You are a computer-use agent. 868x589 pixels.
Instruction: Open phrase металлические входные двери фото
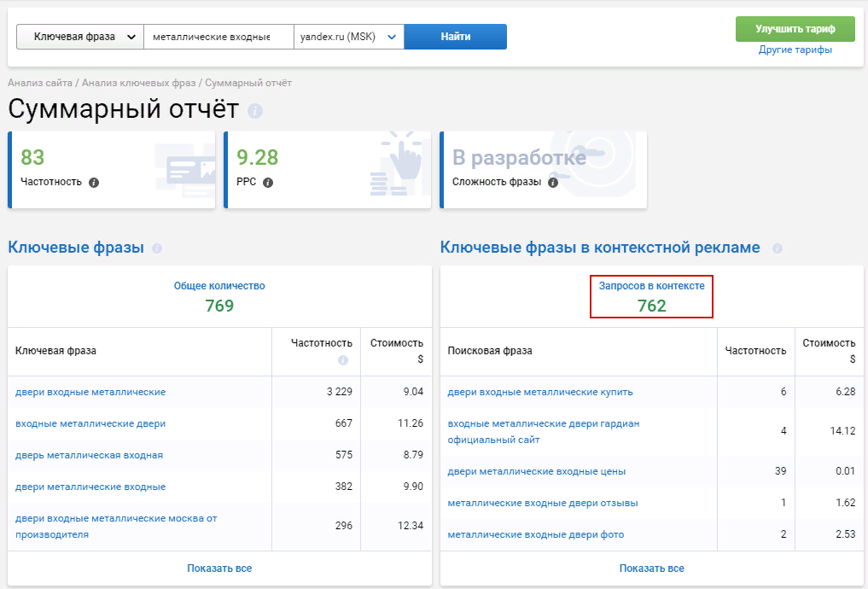click(x=536, y=534)
